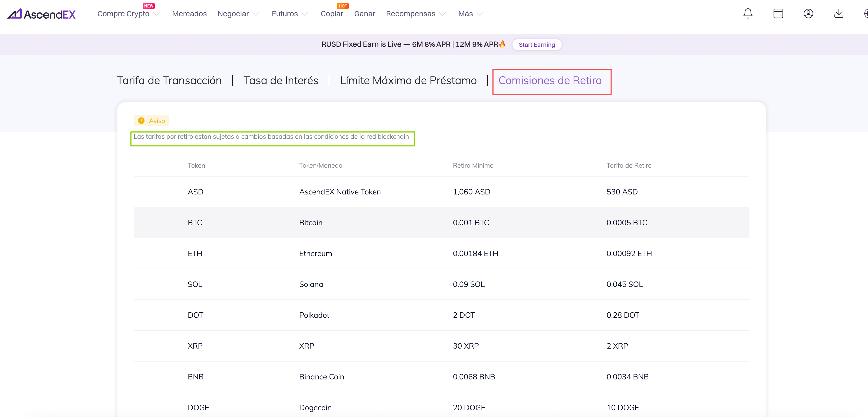The image size is (868, 417).
Task: Click the fire emoji in banner
Action: (x=502, y=44)
